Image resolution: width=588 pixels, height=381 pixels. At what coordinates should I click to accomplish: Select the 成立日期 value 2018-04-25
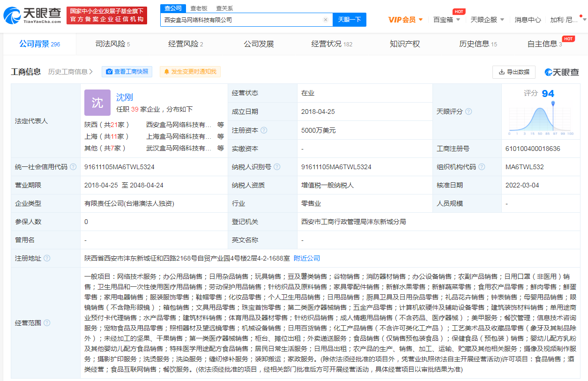point(318,112)
